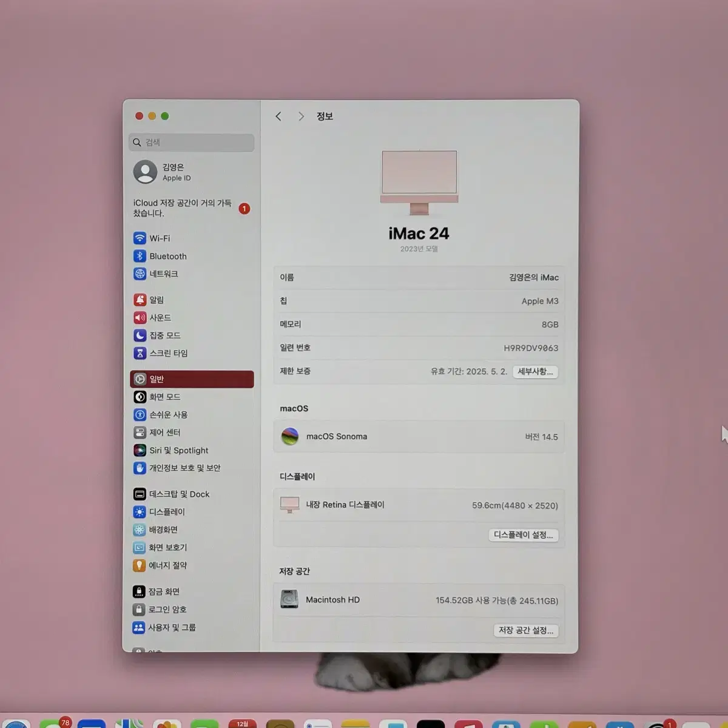Select 집중 모드 (Focus) in the sidebar
Image resolution: width=728 pixels, height=728 pixels.
click(x=192, y=335)
